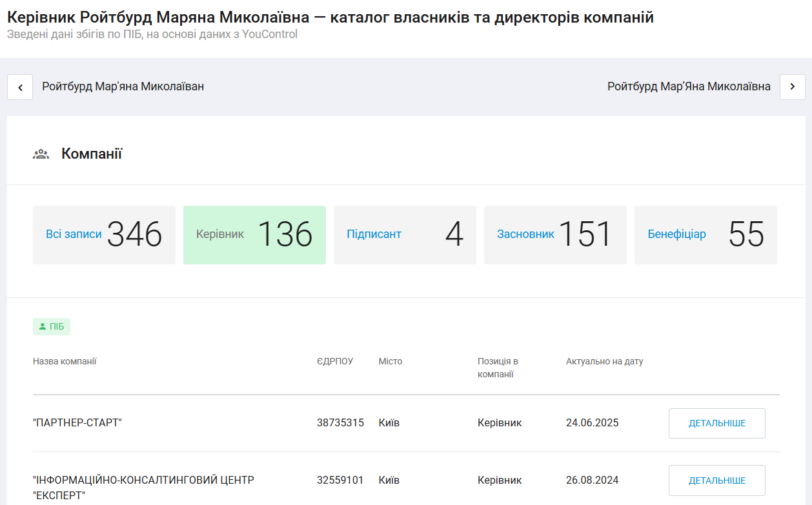Image resolution: width=812 pixels, height=505 pixels.
Task: Click the ЄДРПОУ column header
Action: 335,361
